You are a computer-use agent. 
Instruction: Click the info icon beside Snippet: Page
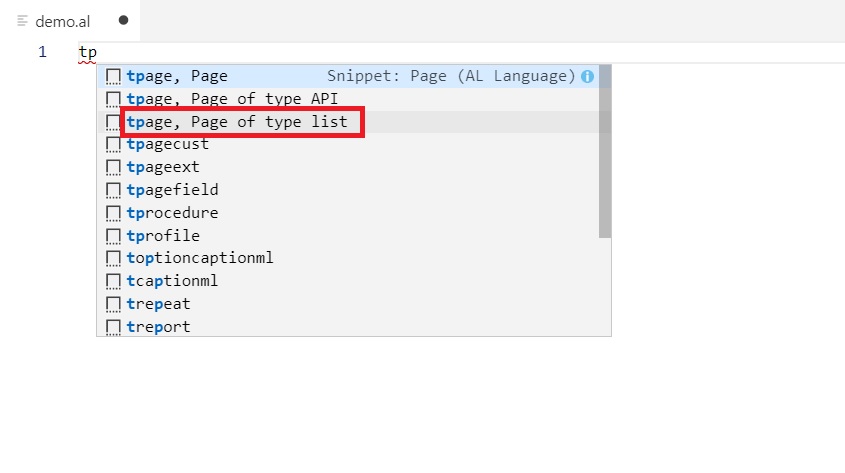coord(588,76)
